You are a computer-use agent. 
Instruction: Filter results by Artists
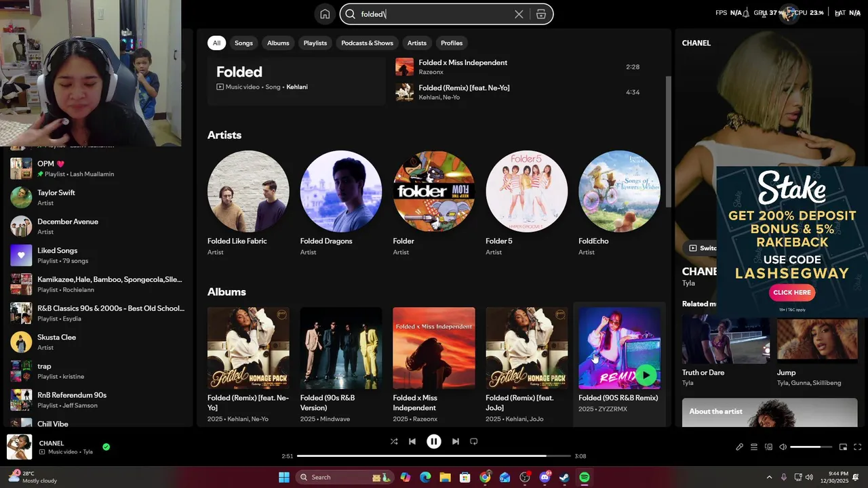point(417,43)
